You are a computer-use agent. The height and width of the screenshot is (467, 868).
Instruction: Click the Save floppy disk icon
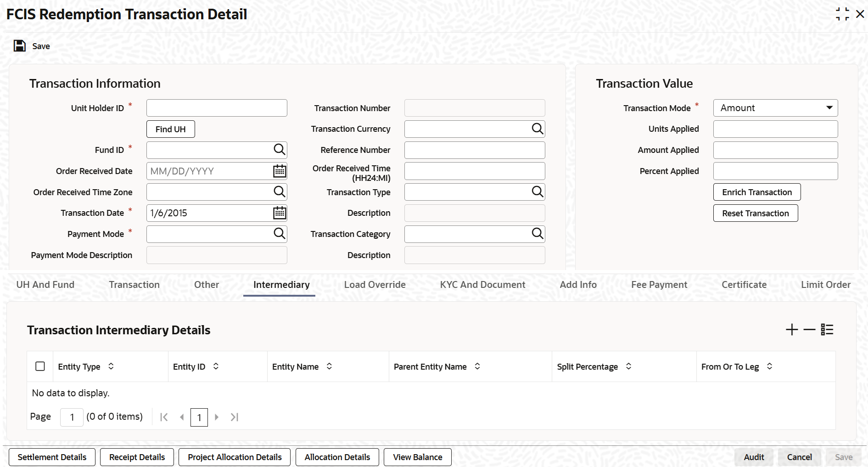[x=20, y=46]
